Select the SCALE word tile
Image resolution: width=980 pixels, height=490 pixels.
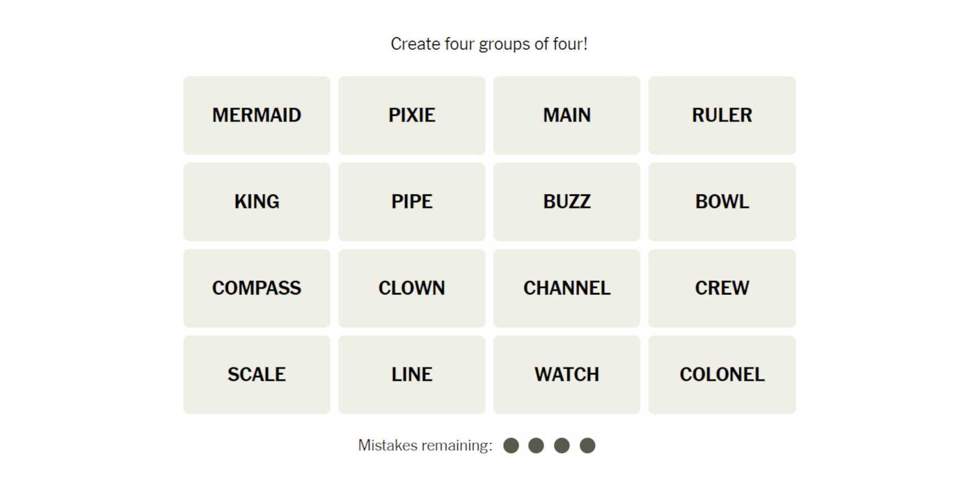pos(257,375)
